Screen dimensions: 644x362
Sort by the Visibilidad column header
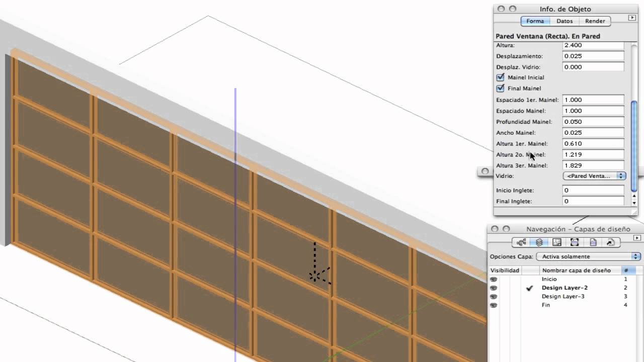(x=505, y=270)
